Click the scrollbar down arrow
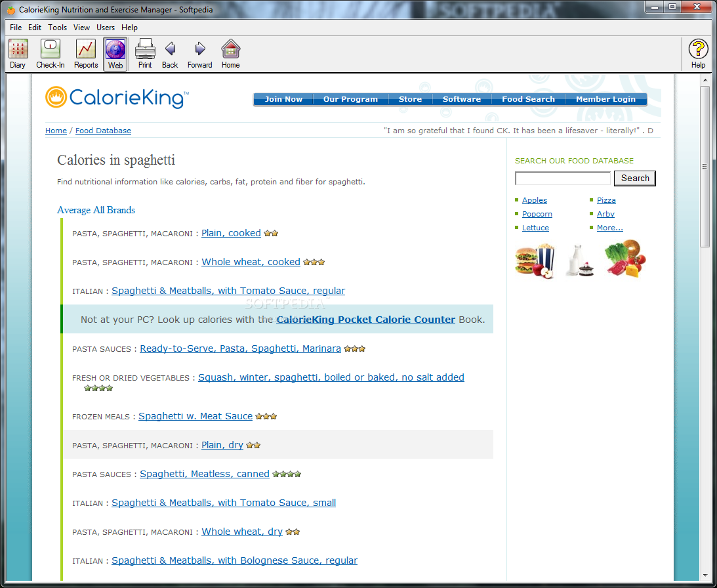 click(x=705, y=576)
